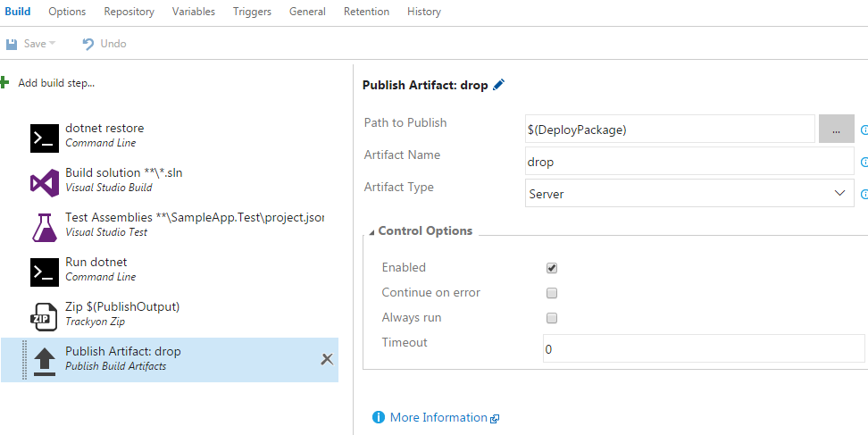Remove the Publish Artifact step with X
Image resolution: width=868 pixels, height=435 pixels.
(327, 359)
